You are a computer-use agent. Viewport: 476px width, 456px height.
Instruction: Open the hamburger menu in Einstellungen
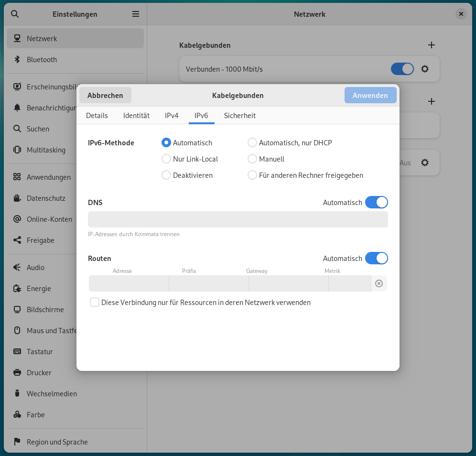point(136,14)
